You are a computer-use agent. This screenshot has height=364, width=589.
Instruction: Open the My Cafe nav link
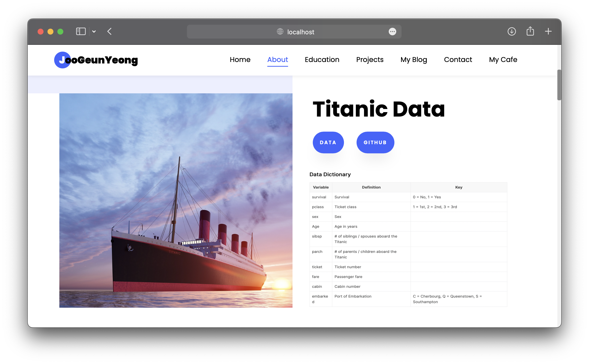coord(503,60)
